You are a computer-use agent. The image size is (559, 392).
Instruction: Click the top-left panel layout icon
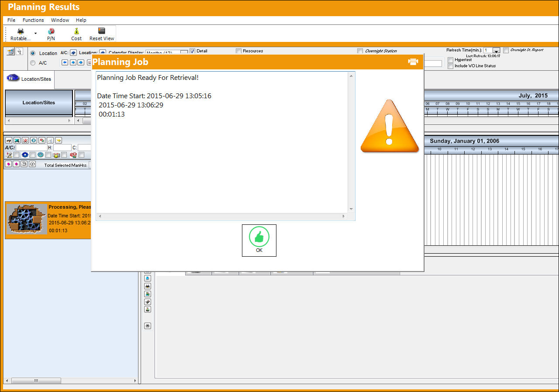10,52
